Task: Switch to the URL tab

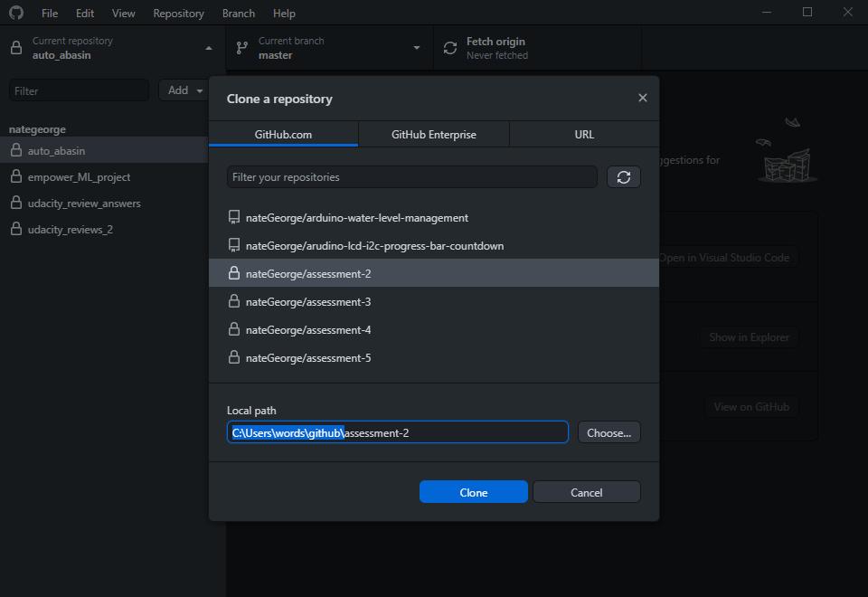Action: point(583,134)
